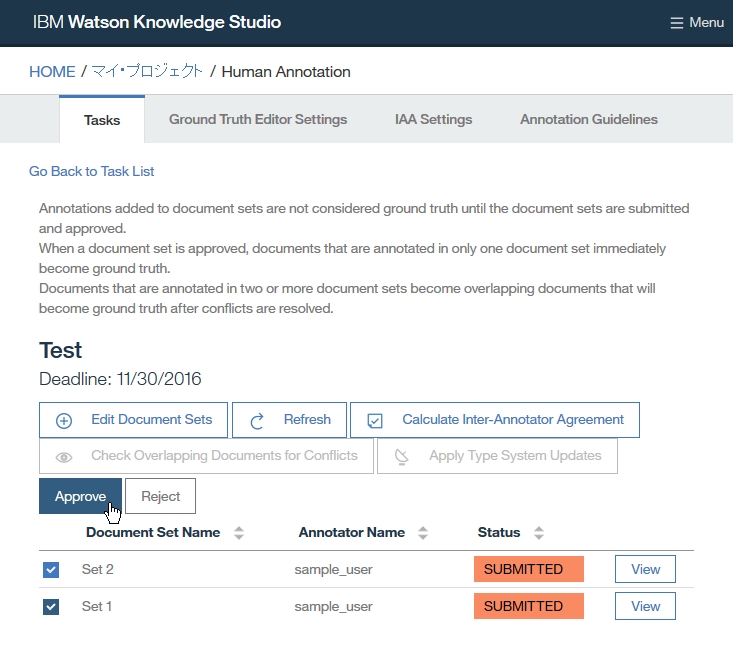Click the circular arrow Refresh icon

[257, 421]
